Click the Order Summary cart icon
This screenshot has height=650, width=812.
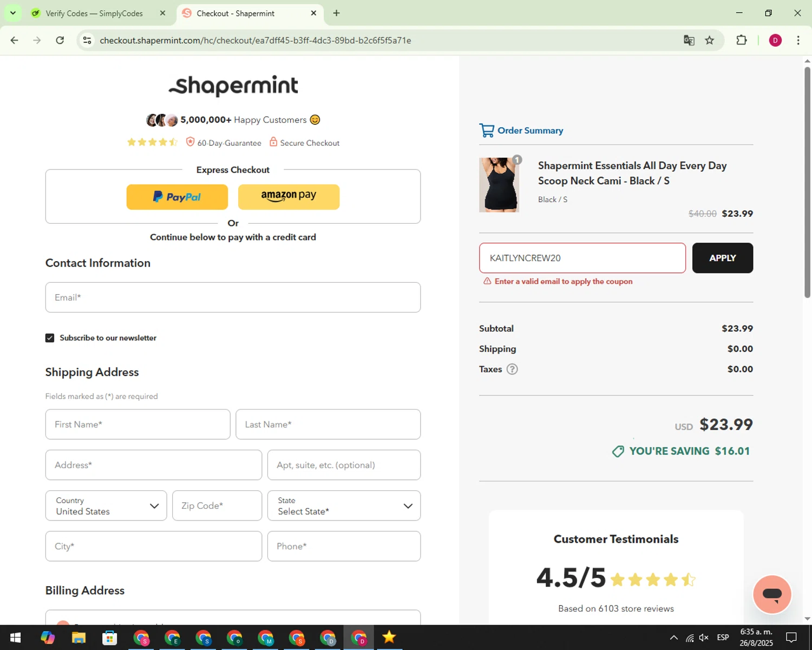point(487,131)
